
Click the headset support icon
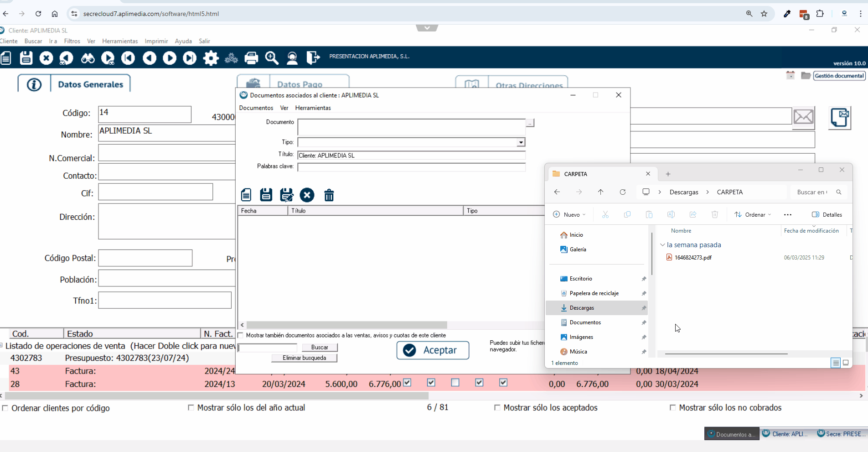[x=292, y=58]
